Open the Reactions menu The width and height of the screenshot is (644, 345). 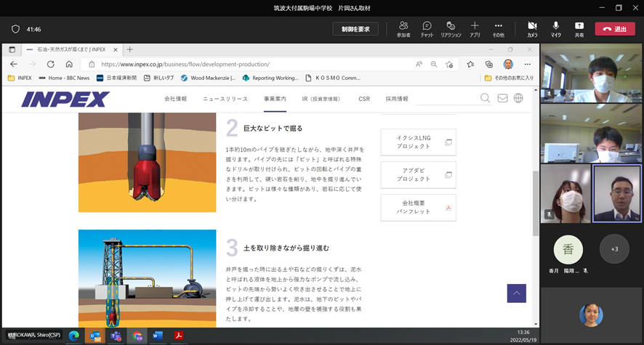coord(451,29)
